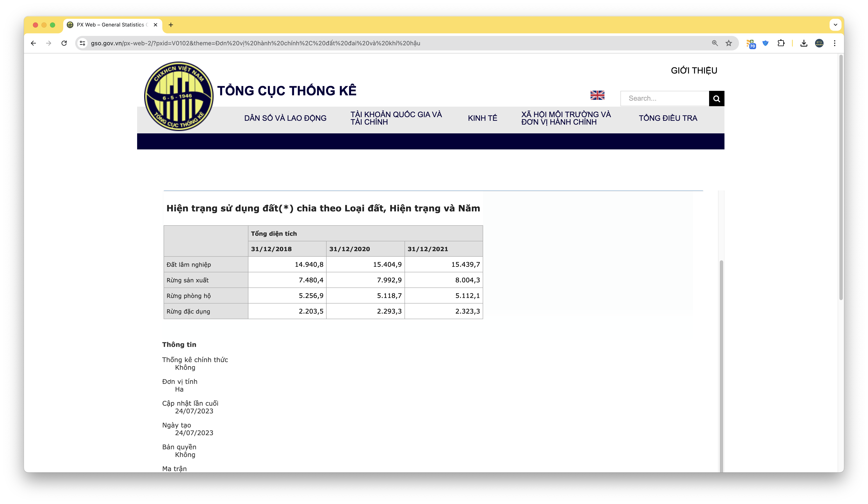Open site information icon in address bar

point(82,43)
